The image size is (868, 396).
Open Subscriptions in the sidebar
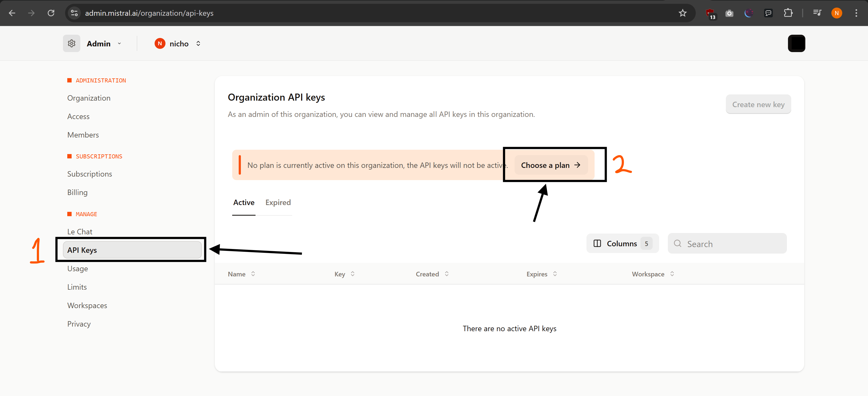click(89, 174)
